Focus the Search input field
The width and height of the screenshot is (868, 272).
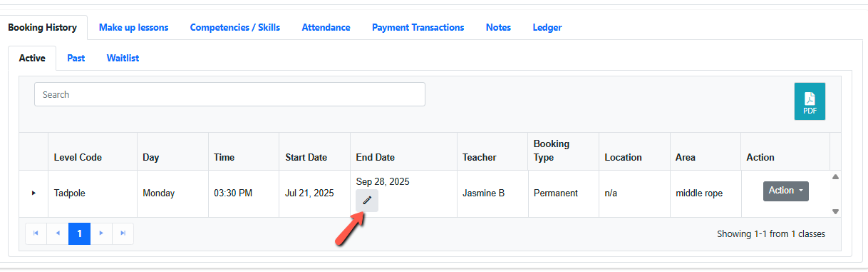click(x=229, y=94)
